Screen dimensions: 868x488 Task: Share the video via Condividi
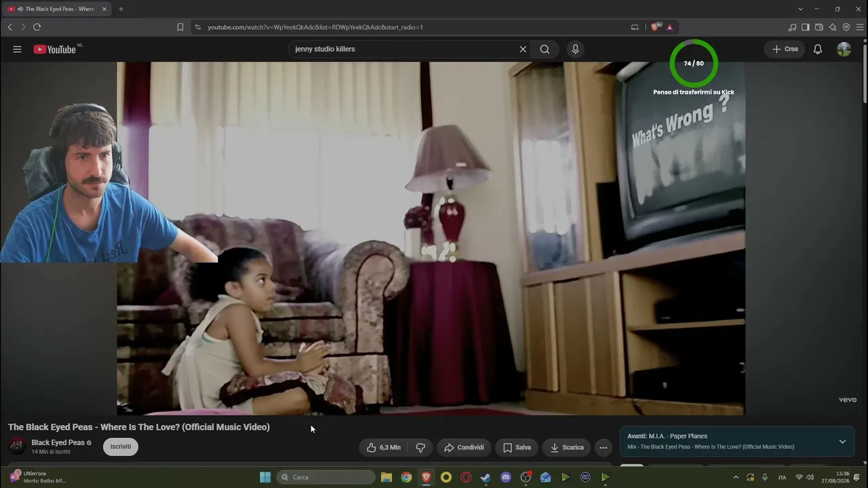click(x=464, y=447)
